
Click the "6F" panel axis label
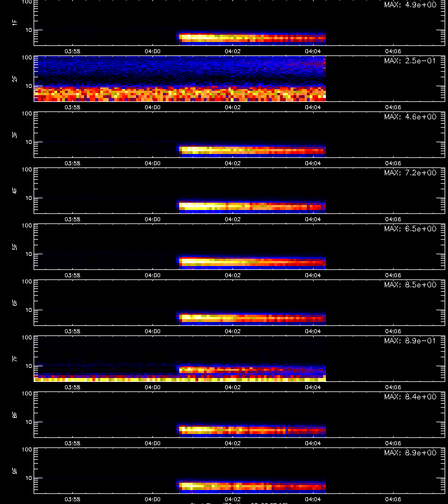click(15, 303)
